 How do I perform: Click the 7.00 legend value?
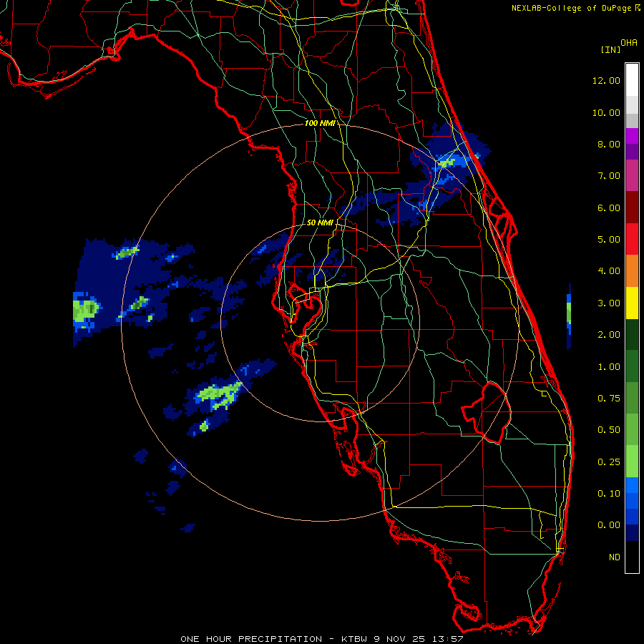(x=609, y=176)
